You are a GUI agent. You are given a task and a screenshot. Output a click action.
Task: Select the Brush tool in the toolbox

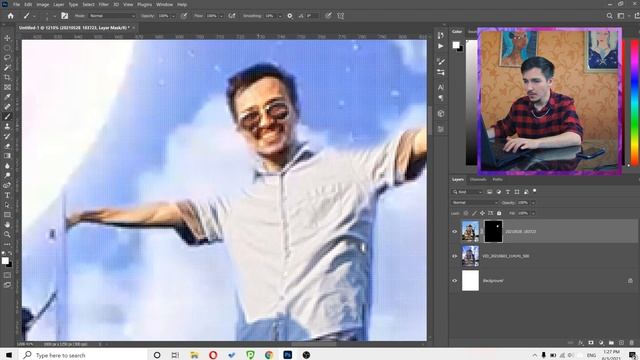[7, 116]
